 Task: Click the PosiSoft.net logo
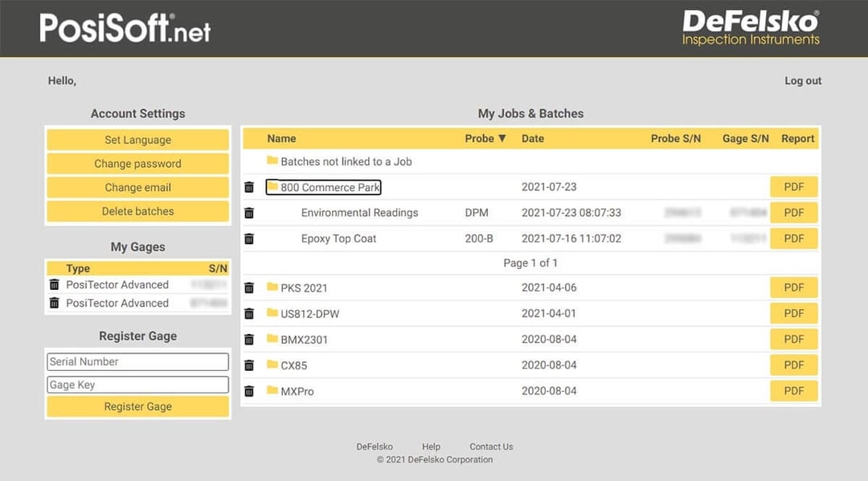click(125, 26)
